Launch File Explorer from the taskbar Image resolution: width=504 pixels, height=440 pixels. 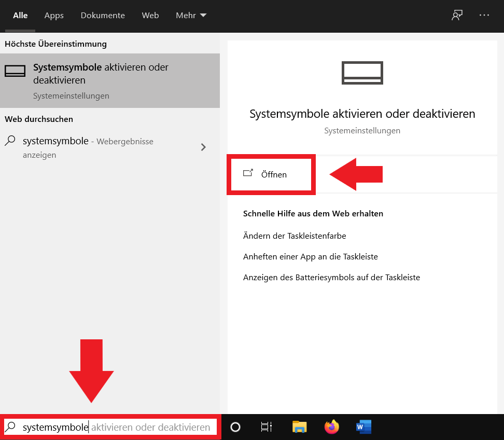click(x=300, y=427)
